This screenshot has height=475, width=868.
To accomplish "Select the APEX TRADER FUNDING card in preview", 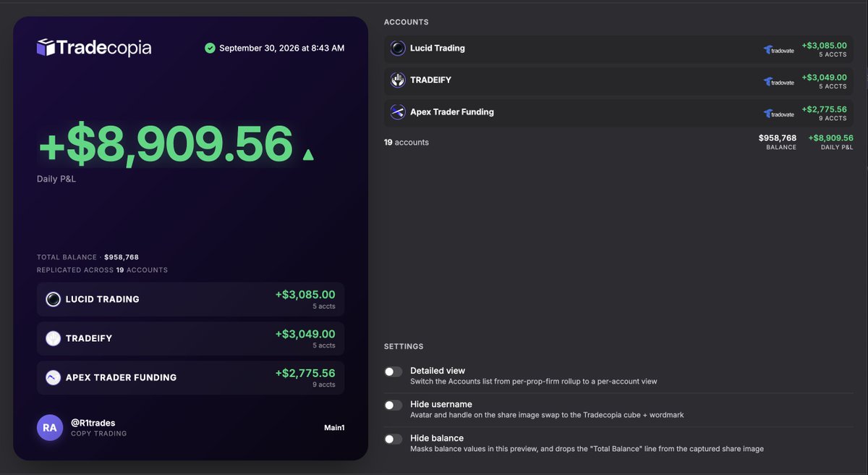I will click(191, 377).
